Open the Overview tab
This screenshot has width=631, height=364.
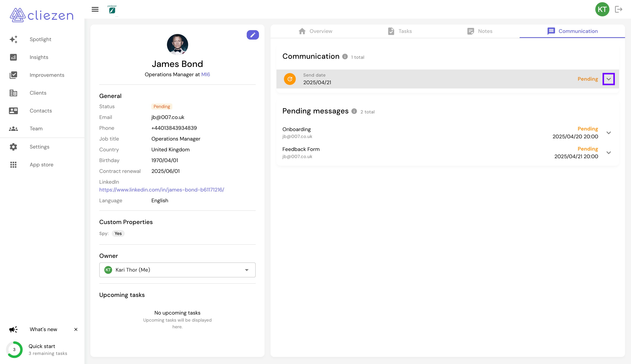coord(315,31)
